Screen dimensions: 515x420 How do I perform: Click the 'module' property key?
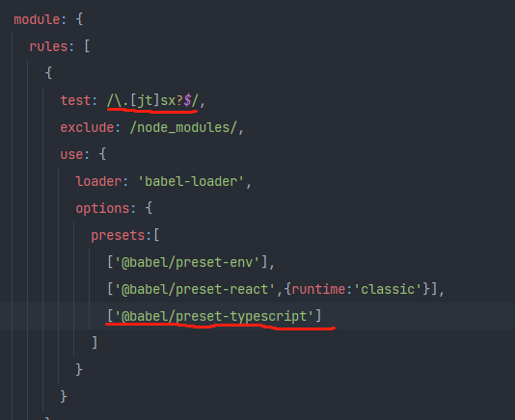pyautogui.click(x=37, y=19)
